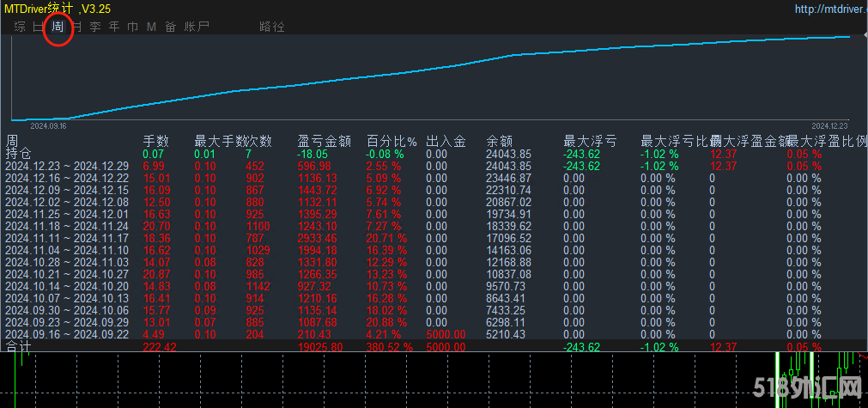Open the 备 tab

coord(171,27)
